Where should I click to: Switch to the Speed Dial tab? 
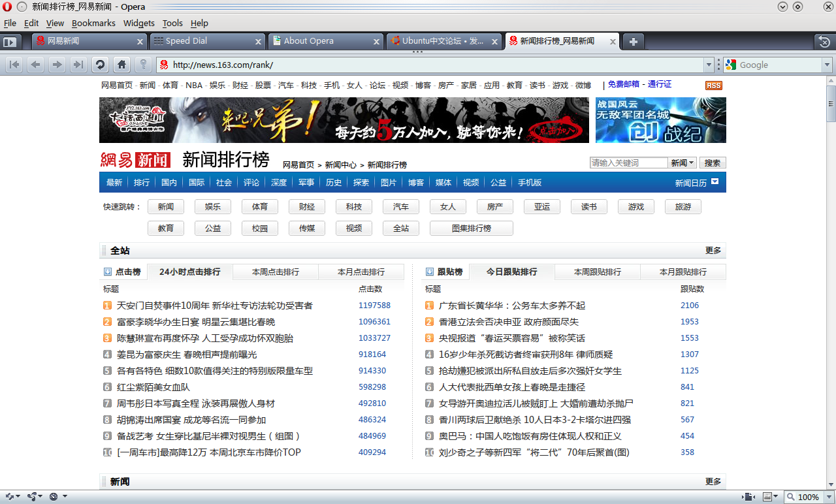pos(207,41)
